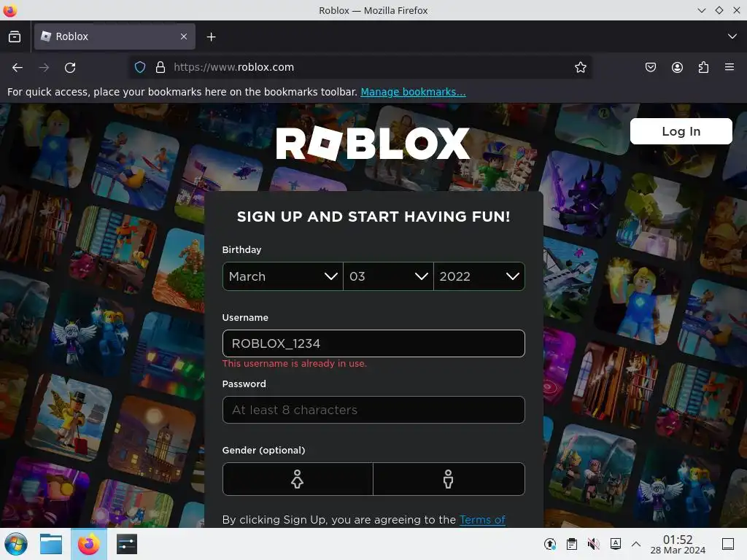Reload the Roblox page
The height and width of the screenshot is (560, 747).
[x=70, y=68]
